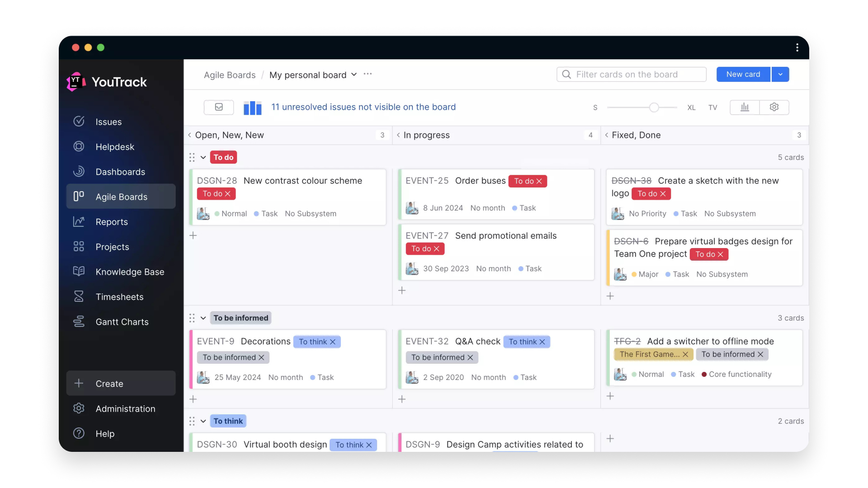Click the blue bar chart icon
Screen dimensions: 868x488
253,108
